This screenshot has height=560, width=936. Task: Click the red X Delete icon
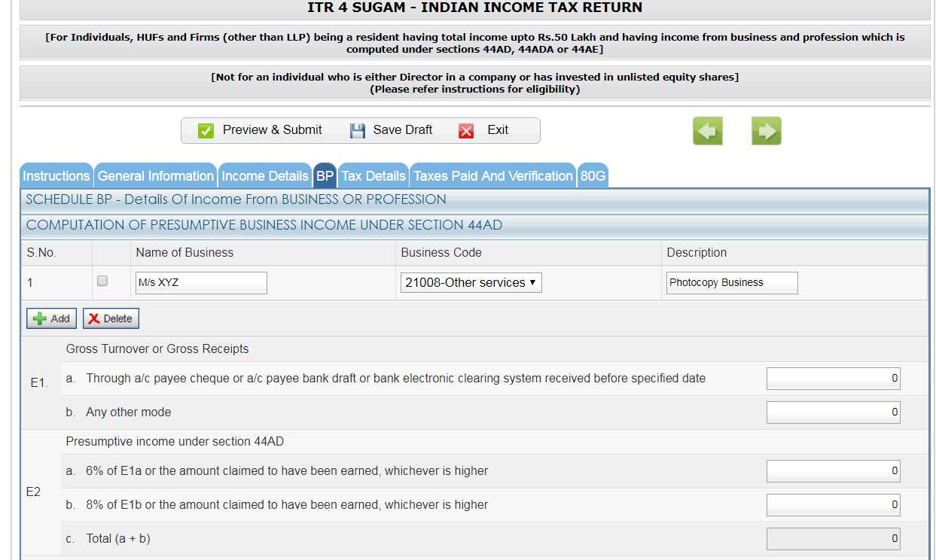point(93,318)
